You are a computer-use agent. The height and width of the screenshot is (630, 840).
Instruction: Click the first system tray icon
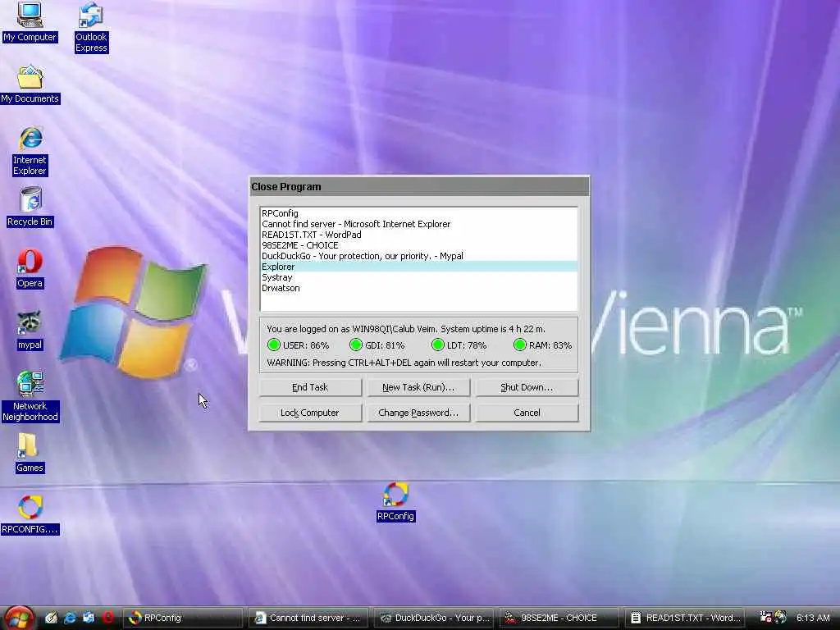(765, 618)
